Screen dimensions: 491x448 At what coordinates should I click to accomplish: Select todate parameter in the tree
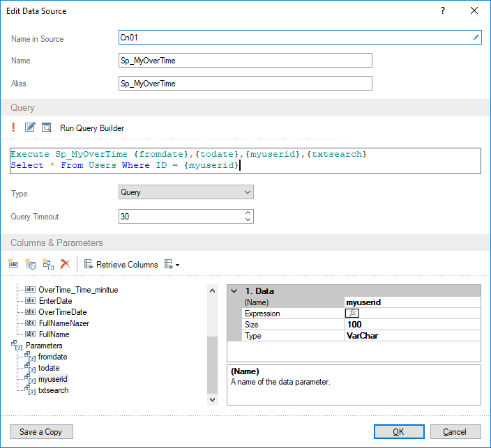pyautogui.click(x=49, y=368)
